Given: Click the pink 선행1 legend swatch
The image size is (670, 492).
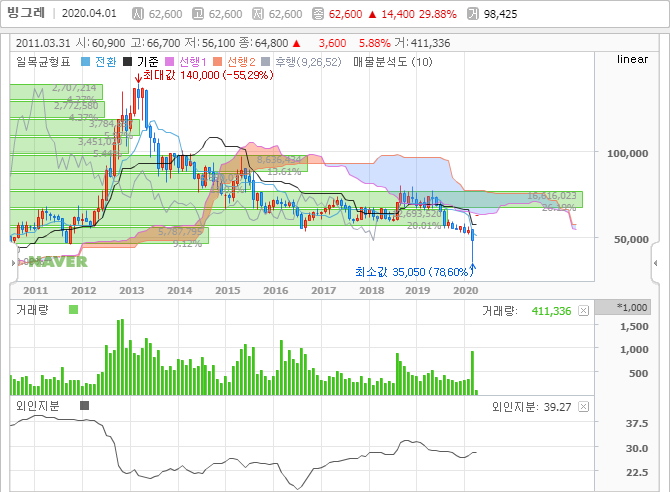Looking at the screenshot, I should (170, 62).
